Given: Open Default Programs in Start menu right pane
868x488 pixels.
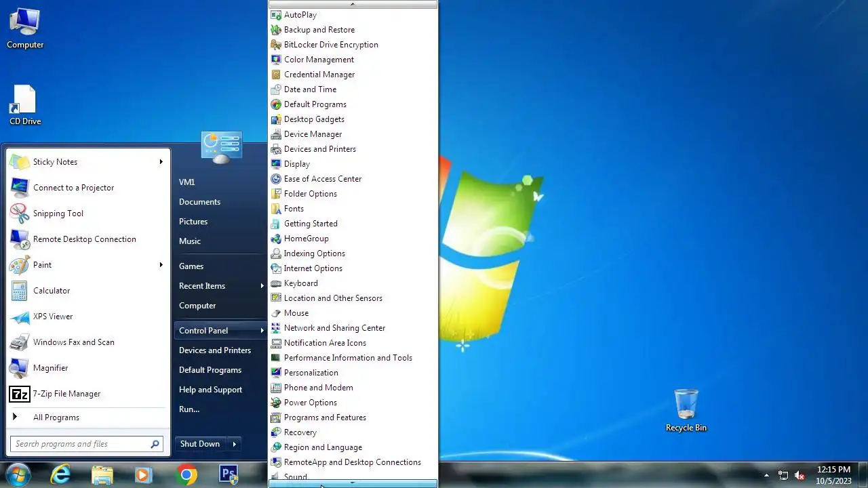Looking at the screenshot, I should (210, 370).
